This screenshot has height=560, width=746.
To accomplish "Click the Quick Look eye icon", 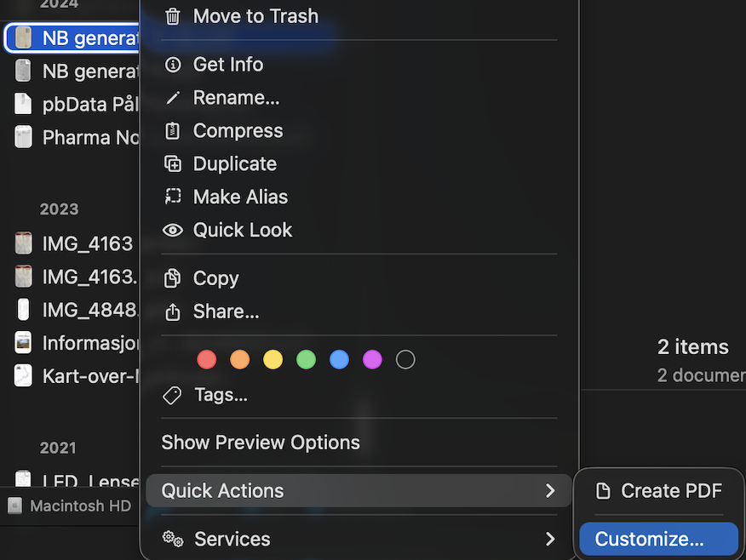I will click(x=173, y=230).
